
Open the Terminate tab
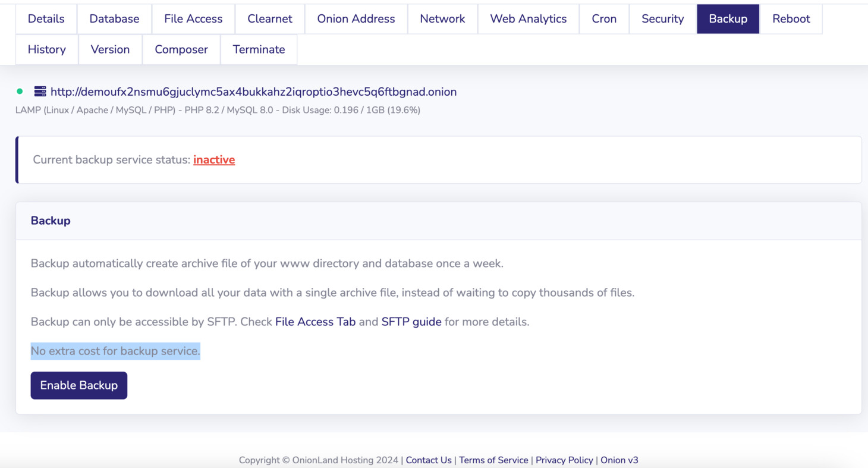pos(259,49)
